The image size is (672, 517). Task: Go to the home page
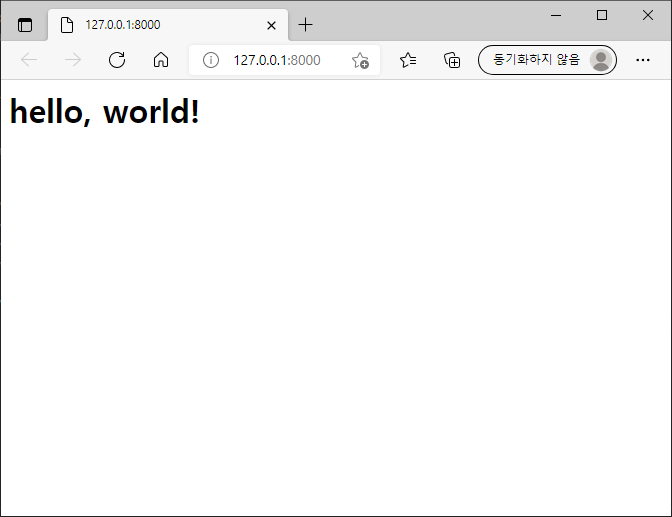click(x=161, y=60)
